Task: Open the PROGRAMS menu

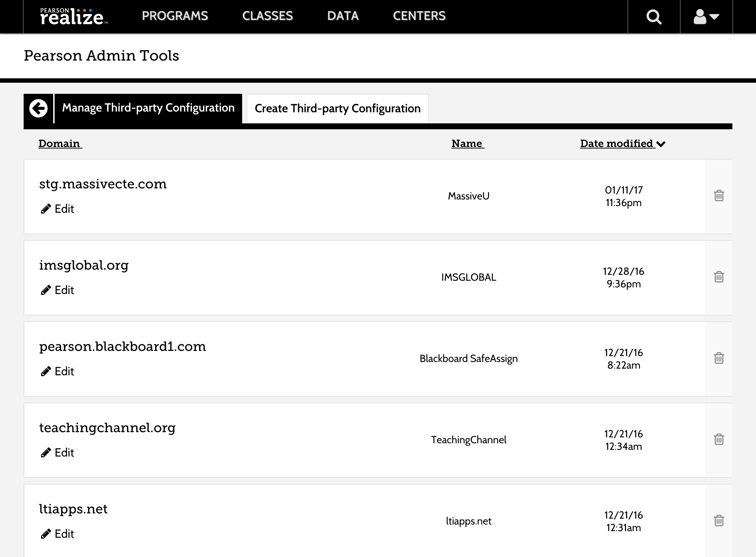Action: (x=175, y=16)
